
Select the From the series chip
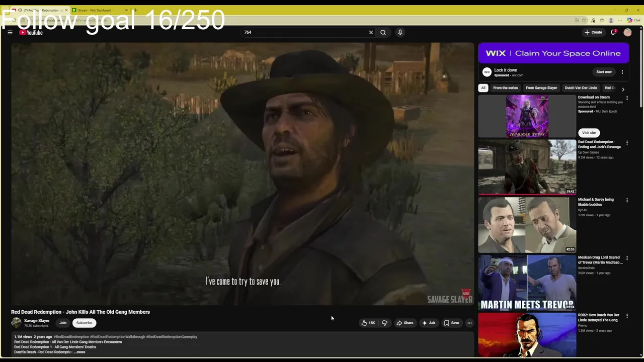505,88
